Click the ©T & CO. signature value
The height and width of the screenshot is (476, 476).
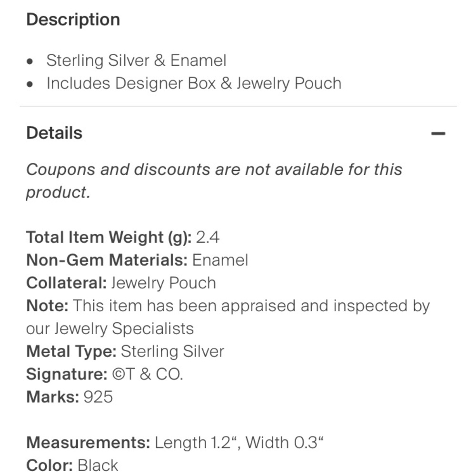coord(148,374)
